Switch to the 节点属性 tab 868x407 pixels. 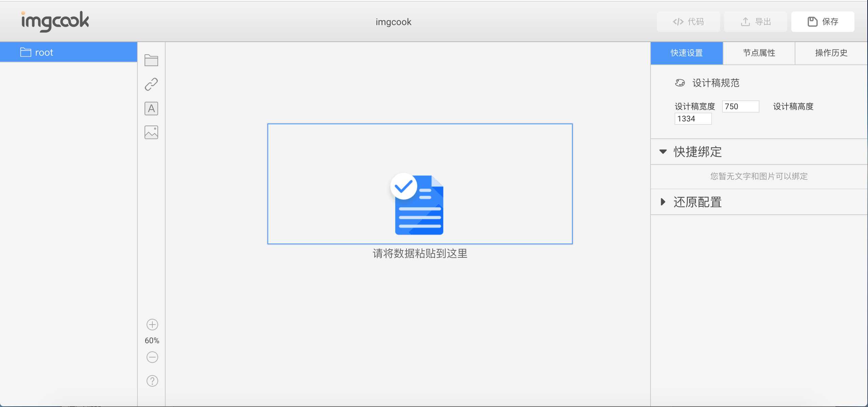click(x=759, y=53)
